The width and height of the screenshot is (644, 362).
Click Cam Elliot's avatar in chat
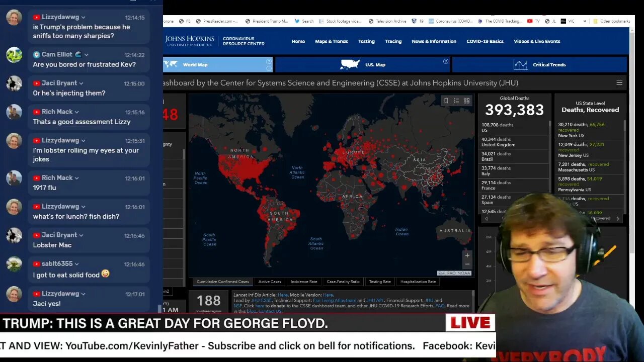tap(14, 55)
